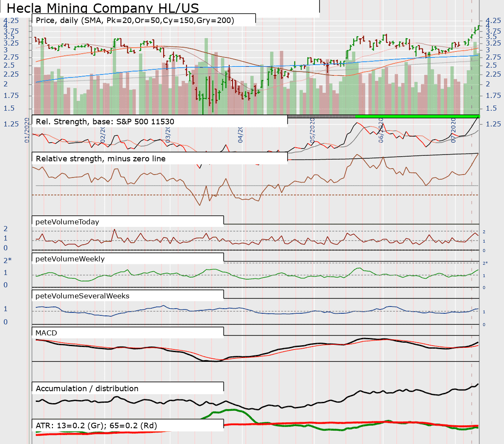Click the 2* label beside peteVolumeWeekly
This screenshot has height=444, width=504.
[x=7, y=260]
